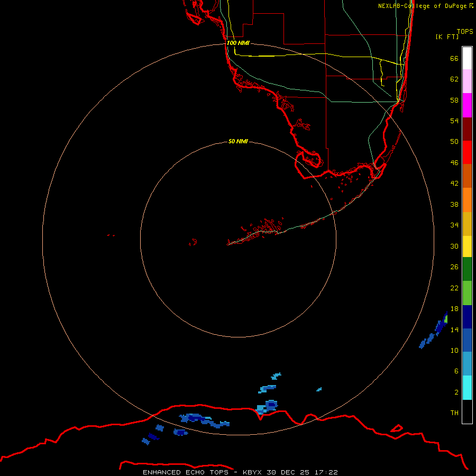Image resolution: width=476 pixels, height=476 pixels.
Task: Click the 'TH' legend label
Action: tap(454, 413)
